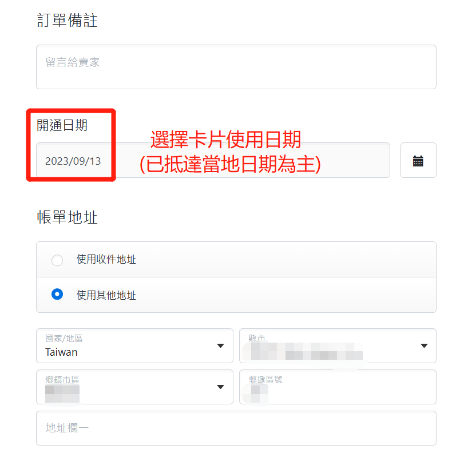Click the 使用收件地址 label text
Screen dimensions: 476x469
coord(106,260)
